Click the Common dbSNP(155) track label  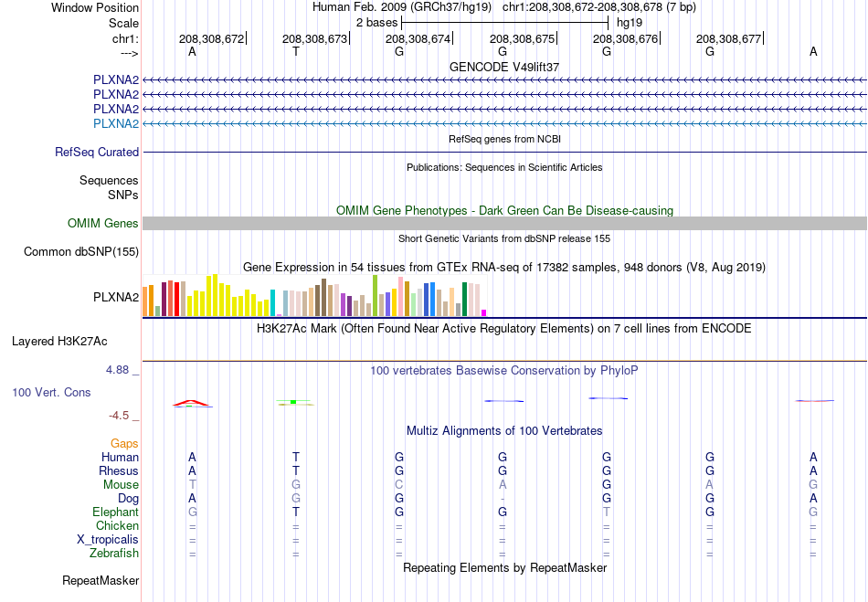80,252
